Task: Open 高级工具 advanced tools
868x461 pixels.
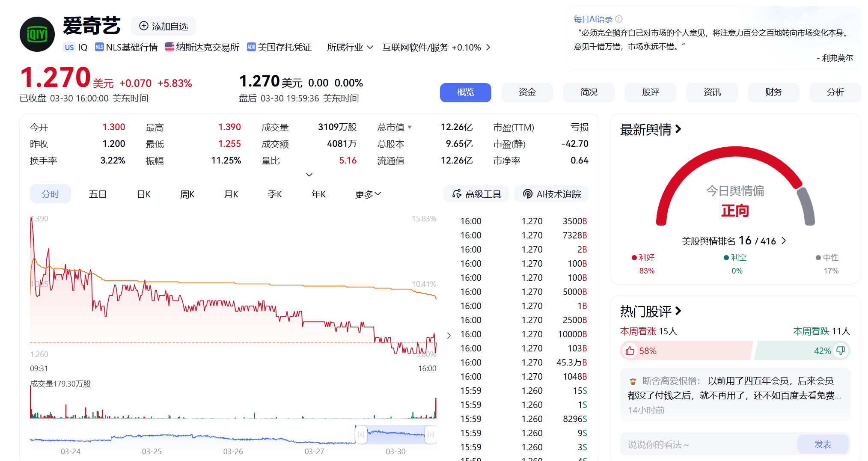Action: [476, 194]
